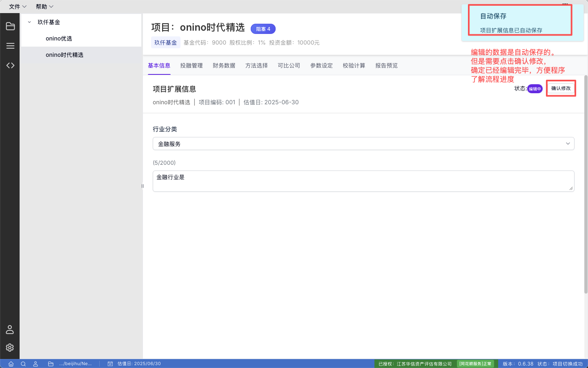Open the 行业分类 dropdown showing 金融服务
Viewport: 588px width, 368px height.
363,144
